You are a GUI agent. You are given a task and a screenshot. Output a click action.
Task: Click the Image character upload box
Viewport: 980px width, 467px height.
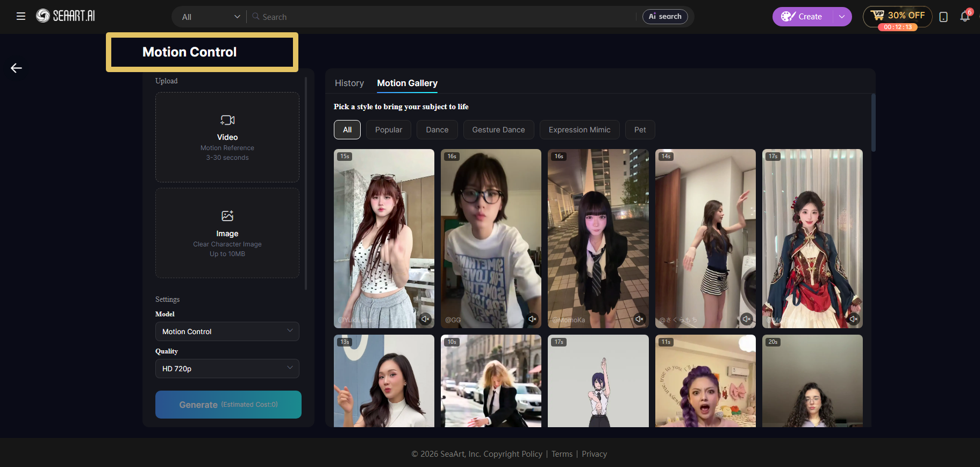pos(227,233)
